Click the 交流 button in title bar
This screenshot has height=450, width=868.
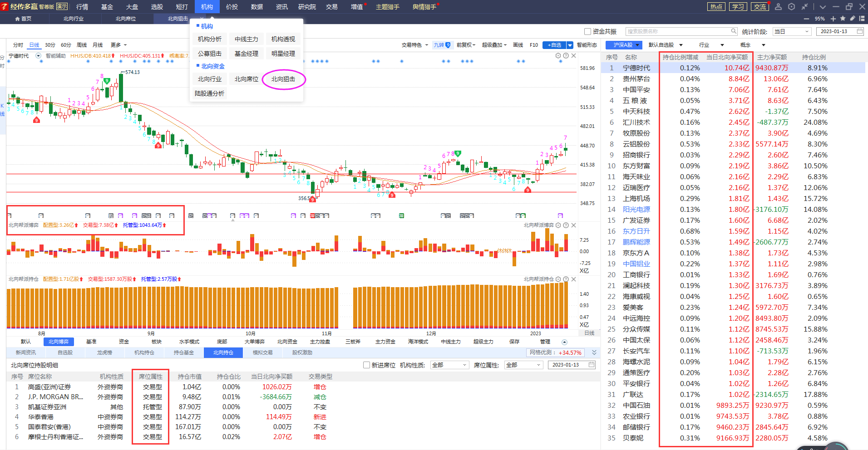760,6
